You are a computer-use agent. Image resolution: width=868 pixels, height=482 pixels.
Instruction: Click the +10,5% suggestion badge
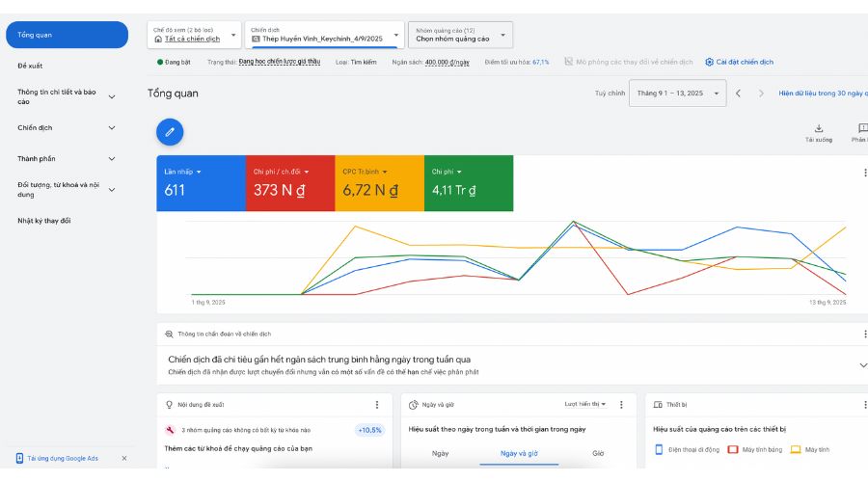pyautogui.click(x=369, y=431)
